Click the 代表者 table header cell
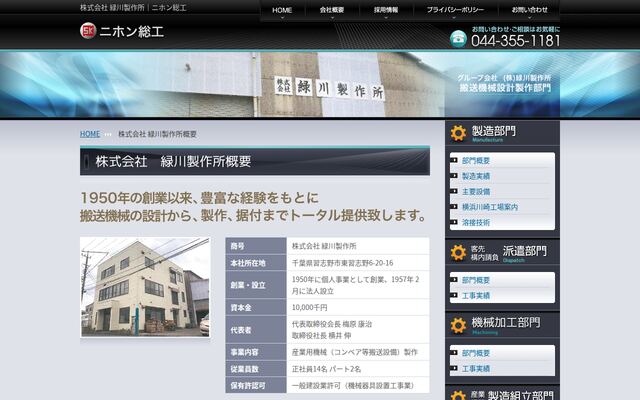Viewport: 640px width, 400px height. coord(256,330)
